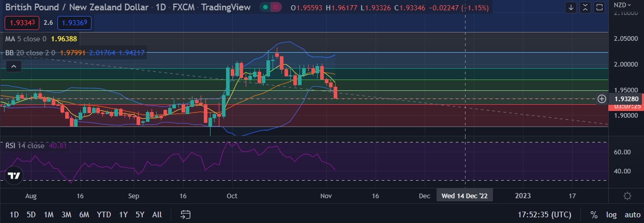Set range to 3M
The height and width of the screenshot is (223, 644).
click(66, 215)
